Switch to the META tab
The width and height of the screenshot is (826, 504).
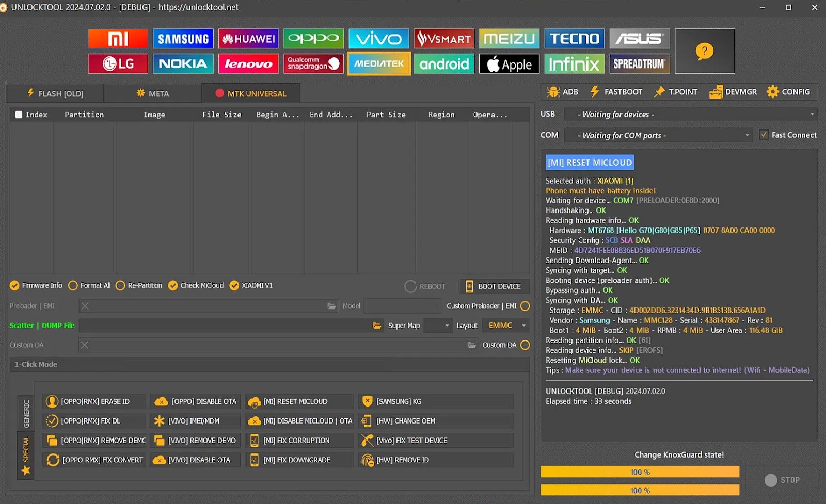(x=153, y=93)
